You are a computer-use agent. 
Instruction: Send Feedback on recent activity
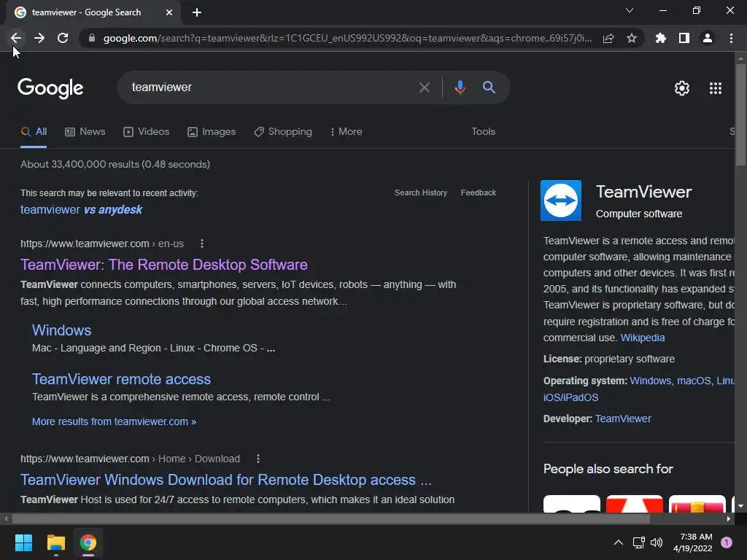(x=479, y=192)
